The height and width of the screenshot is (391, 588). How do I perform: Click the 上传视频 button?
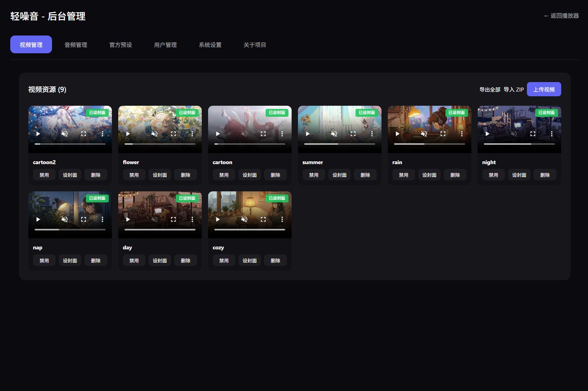click(544, 89)
